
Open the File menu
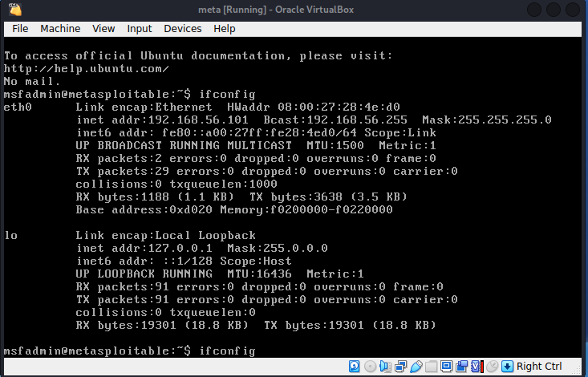pyautogui.click(x=20, y=29)
